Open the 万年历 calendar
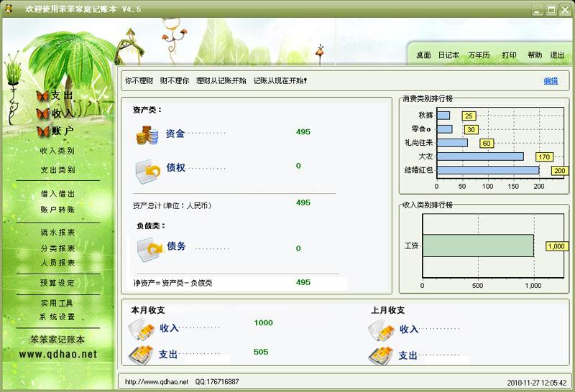 [x=479, y=55]
